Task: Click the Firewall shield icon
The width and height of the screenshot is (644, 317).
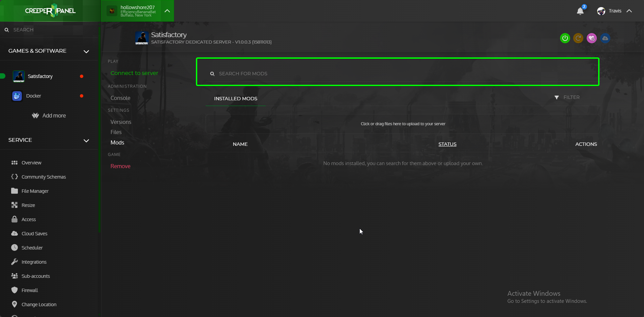Action: [x=14, y=290]
